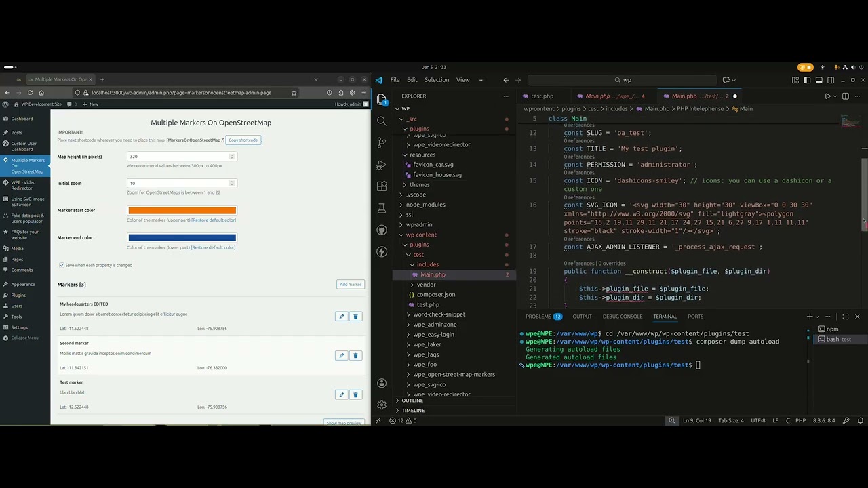The width and height of the screenshot is (868, 488).
Task: Click Map height input field
Action: point(181,157)
